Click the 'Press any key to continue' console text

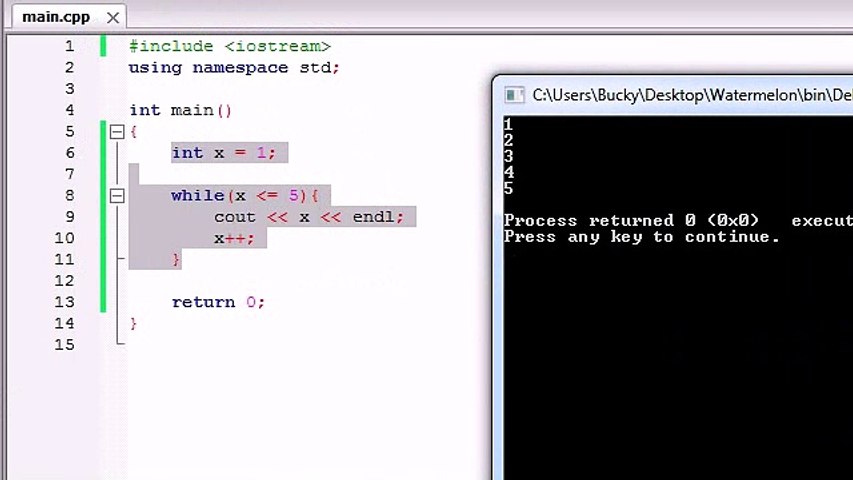point(641,237)
